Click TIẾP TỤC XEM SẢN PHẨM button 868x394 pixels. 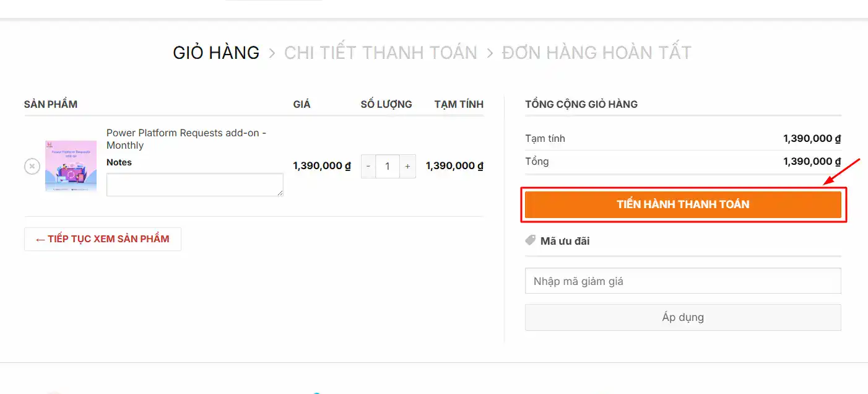coord(103,239)
